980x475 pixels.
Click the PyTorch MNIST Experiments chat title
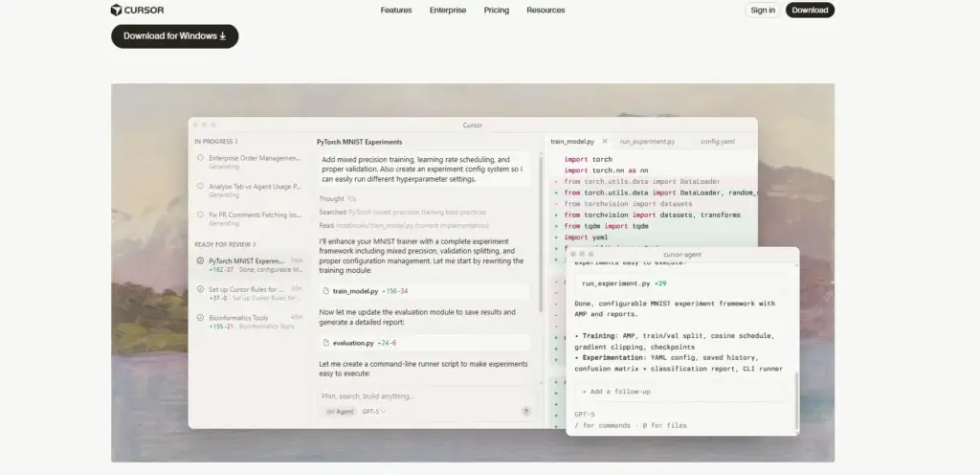tap(360, 143)
